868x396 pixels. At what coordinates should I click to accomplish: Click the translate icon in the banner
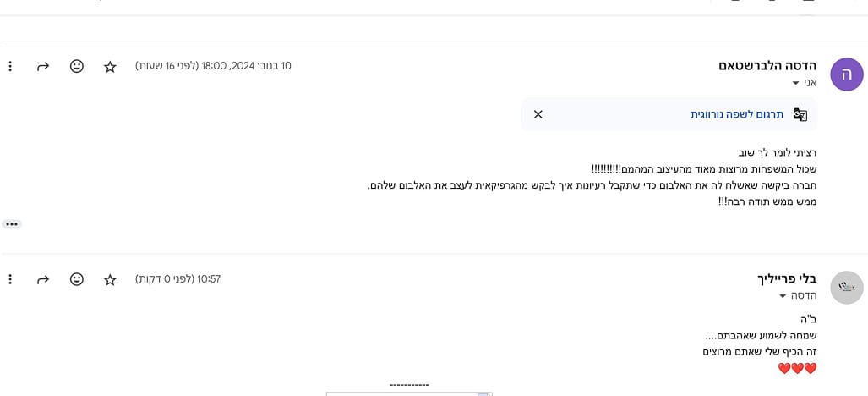[800, 114]
